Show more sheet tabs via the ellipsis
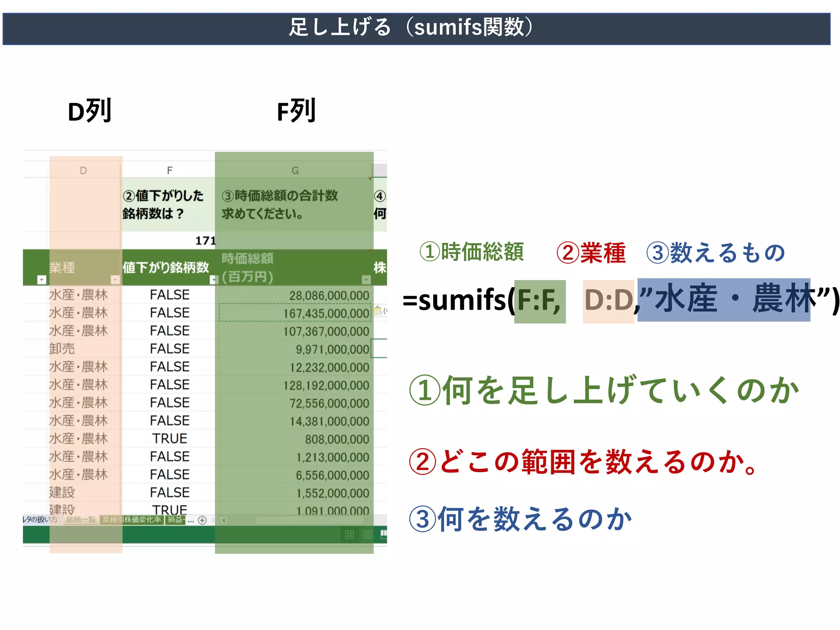 click(191, 520)
